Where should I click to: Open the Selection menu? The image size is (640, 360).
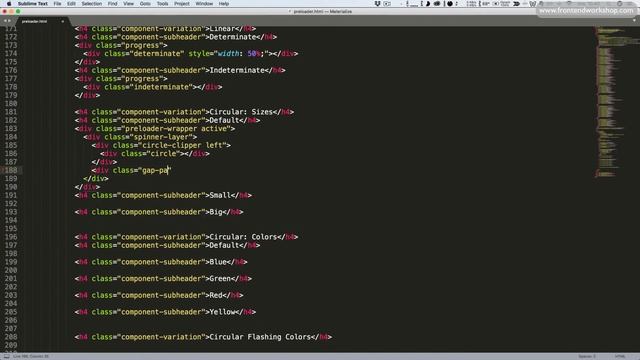coord(91,4)
